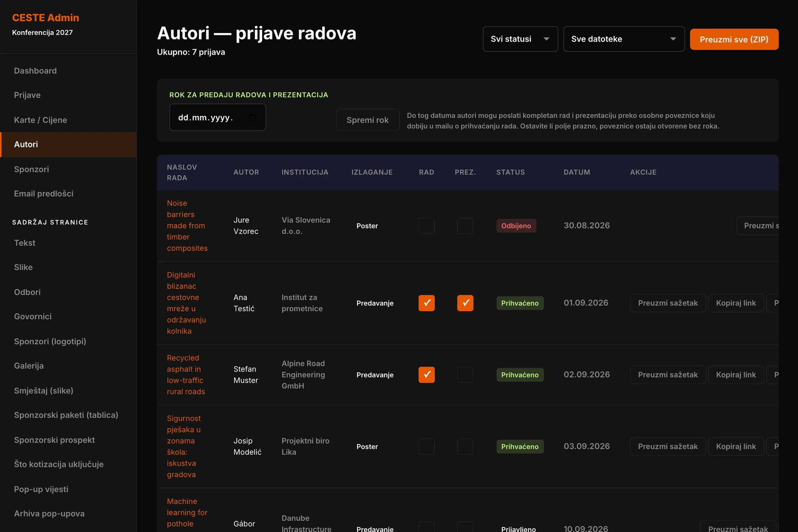This screenshot has height=532, width=798.
Task: Click Prihvaćeno badge for Josip Modelić
Action: click(520, 446)
